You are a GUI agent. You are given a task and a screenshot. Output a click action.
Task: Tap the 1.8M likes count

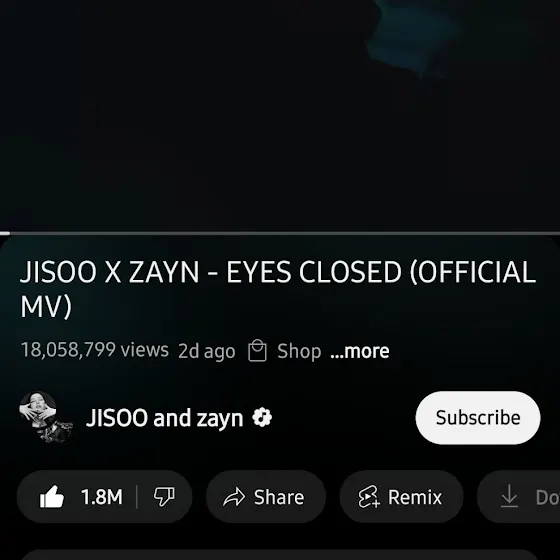102,497
